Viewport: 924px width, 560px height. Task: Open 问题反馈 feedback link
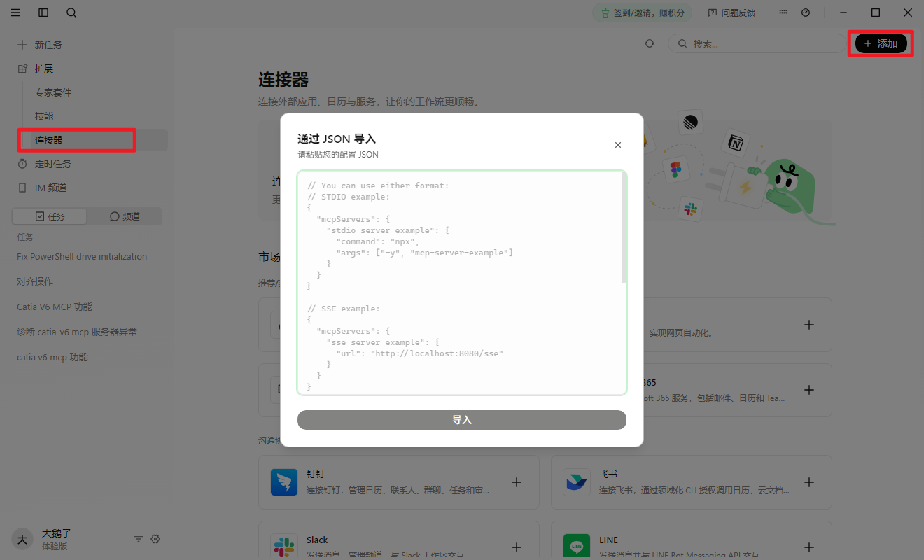click(731, 13)
